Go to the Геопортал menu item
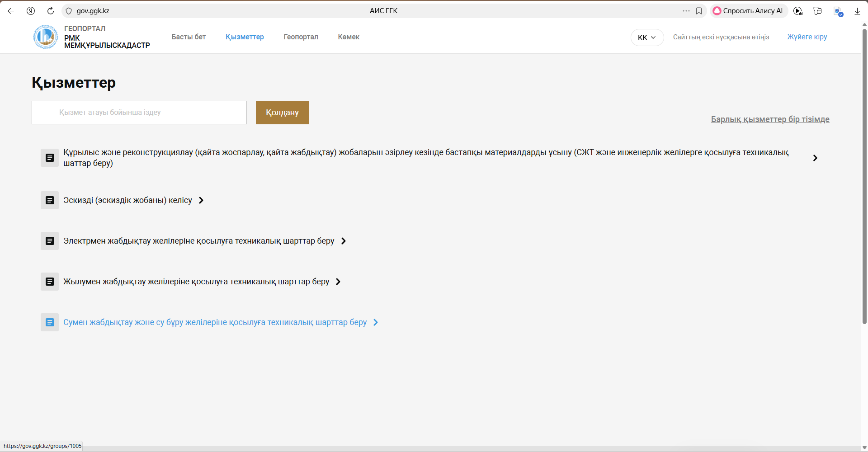 [x=301, y=37]
